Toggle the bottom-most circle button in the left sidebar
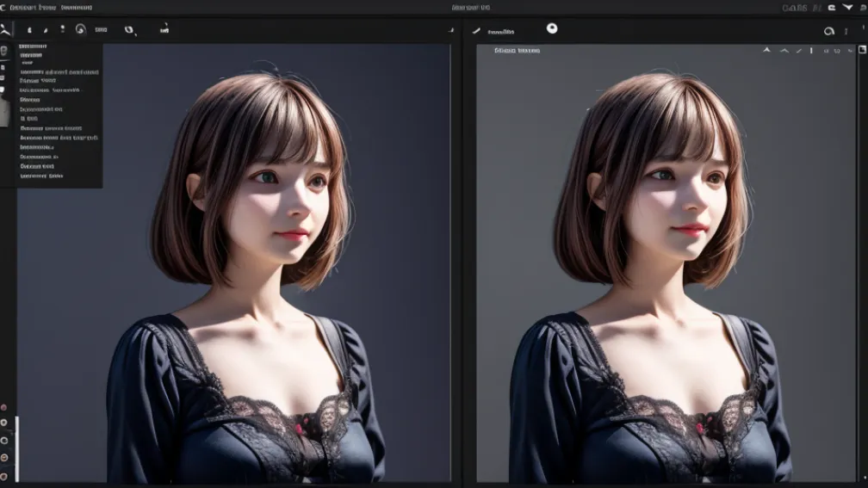 click(3, 476)
